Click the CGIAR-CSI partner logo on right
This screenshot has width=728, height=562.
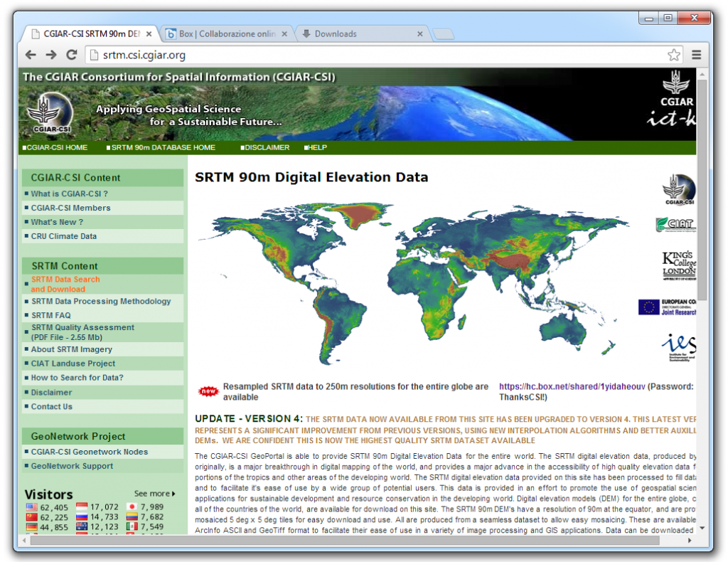(x=679, y=189)
